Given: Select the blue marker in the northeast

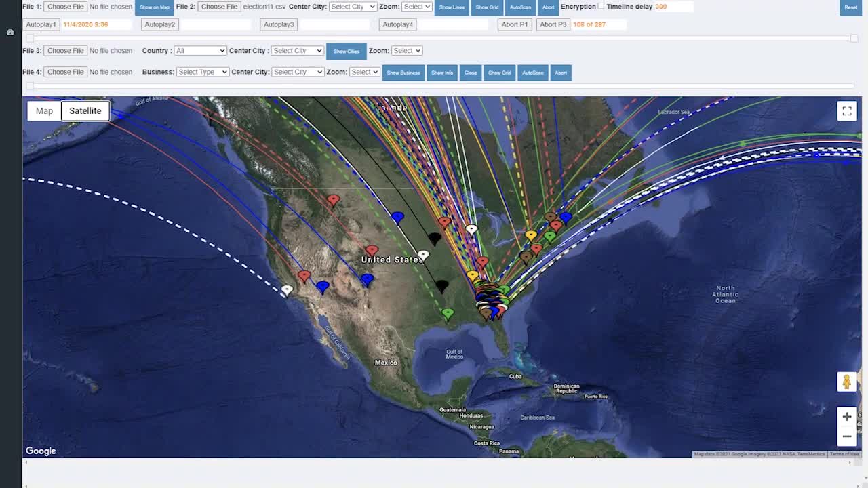Looking at the screenshot, I should coord(565,217).
